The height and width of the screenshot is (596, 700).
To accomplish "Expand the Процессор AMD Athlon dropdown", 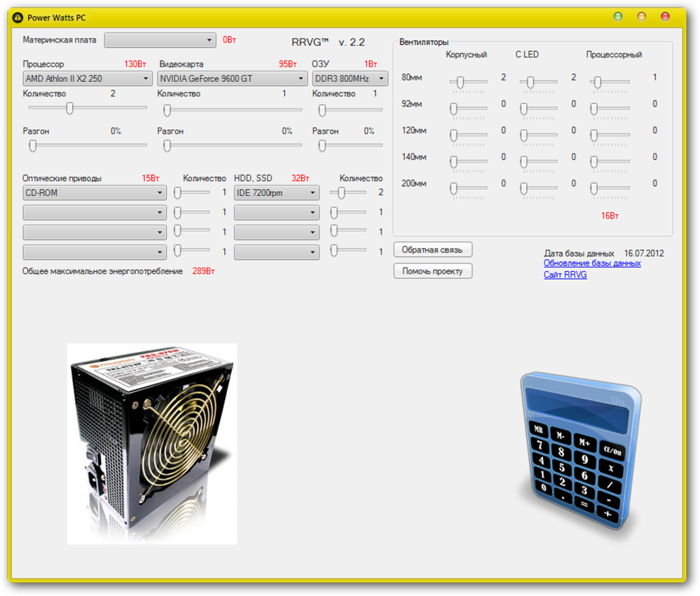I will (88, 78).
